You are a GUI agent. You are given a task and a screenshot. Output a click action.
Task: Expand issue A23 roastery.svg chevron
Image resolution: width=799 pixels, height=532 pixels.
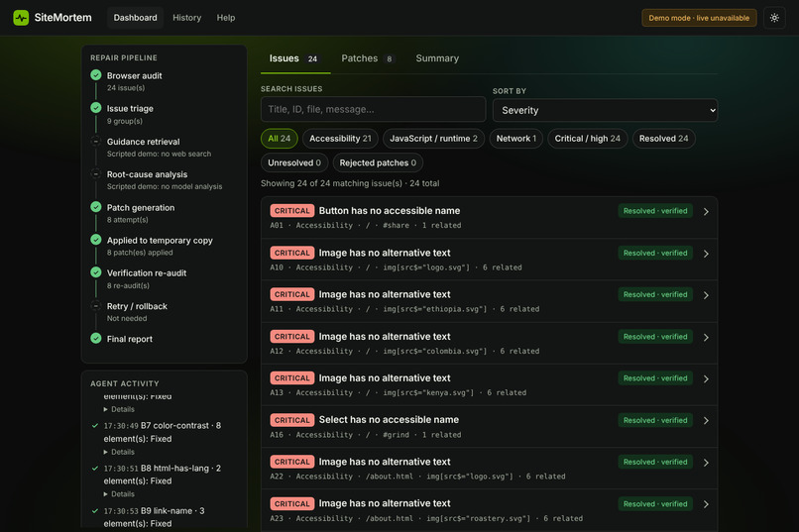(706, 504)
